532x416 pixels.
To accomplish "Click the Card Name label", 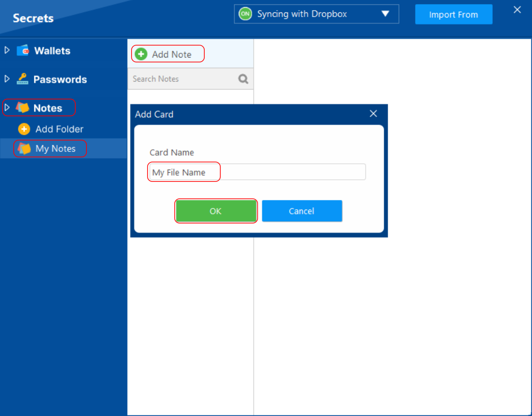I will click(x=172, y=153).
